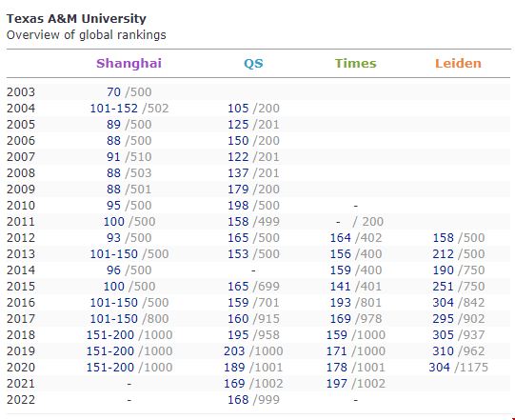Select the 2009 QS rank 179

pyautogui.click(x=238, y=189)
